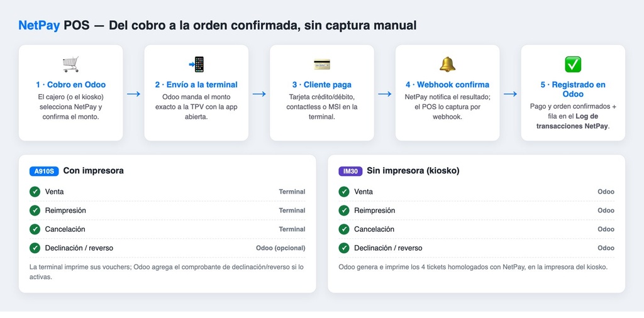Click the 'Cancelación' label in the A910S card
The width and height of the screenshot is (644, 318).
tap(65, 229)
